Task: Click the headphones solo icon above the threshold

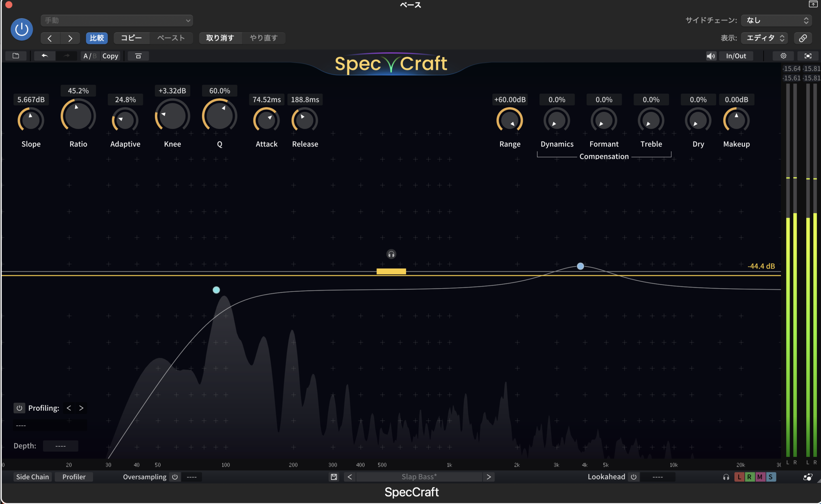Action: click(391, 254)
